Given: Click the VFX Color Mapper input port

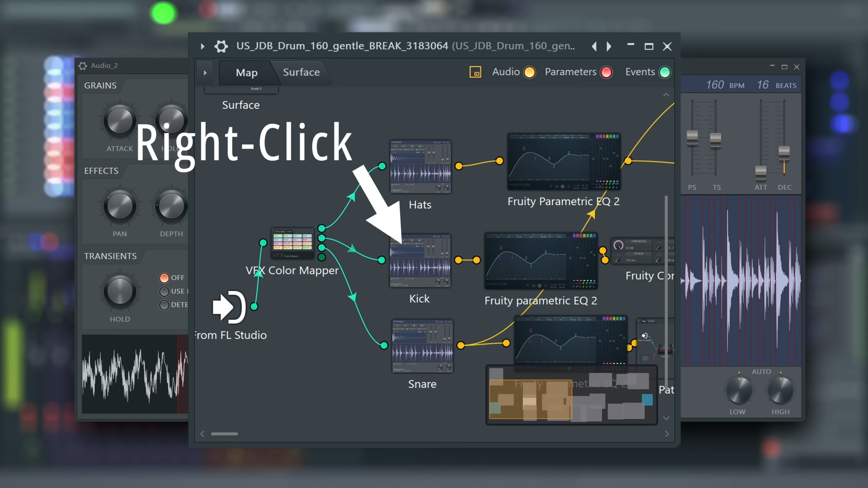Looking at the screenshot, I should 263,243.
